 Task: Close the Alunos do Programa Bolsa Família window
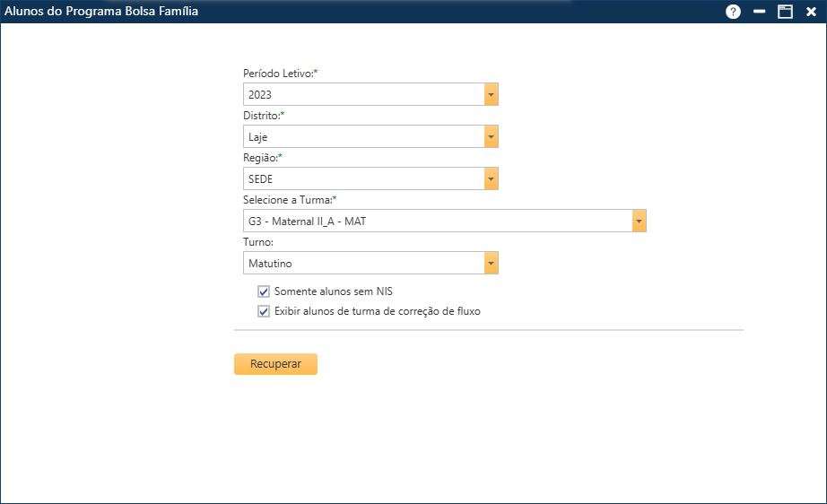(x=811, y=11)
